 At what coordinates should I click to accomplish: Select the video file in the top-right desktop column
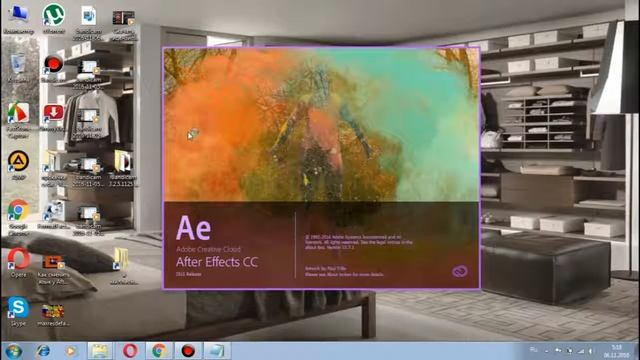pyautogui.click(x=124, y=24)
